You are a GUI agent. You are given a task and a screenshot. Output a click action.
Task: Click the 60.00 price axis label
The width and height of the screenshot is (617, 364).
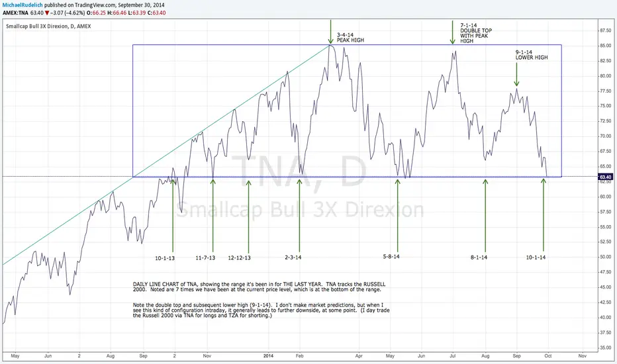605,197
